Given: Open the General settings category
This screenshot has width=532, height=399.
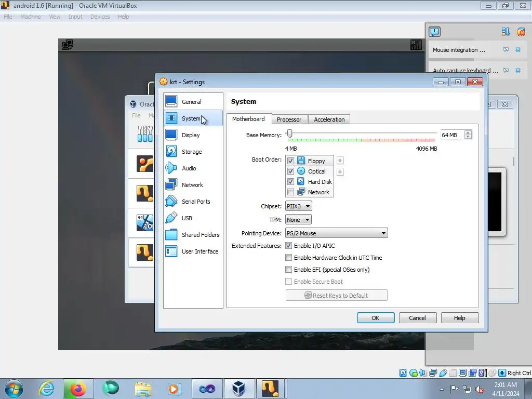Looking at the screenshot, I should coord(193,101).
